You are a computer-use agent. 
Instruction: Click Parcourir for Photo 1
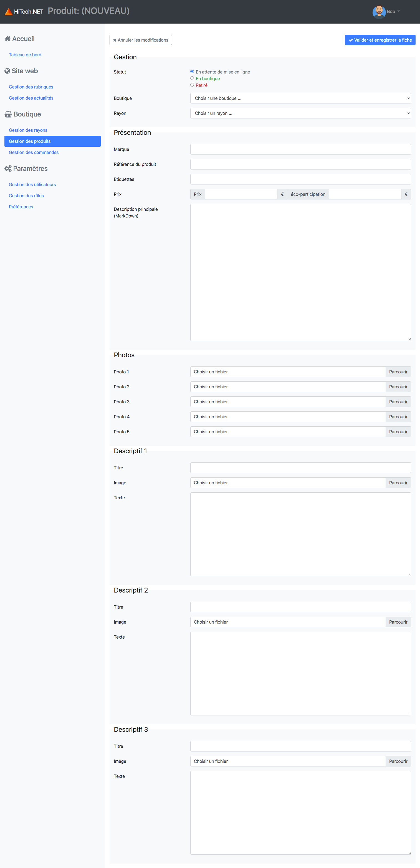pyautogui.click(x=398, y=372)
